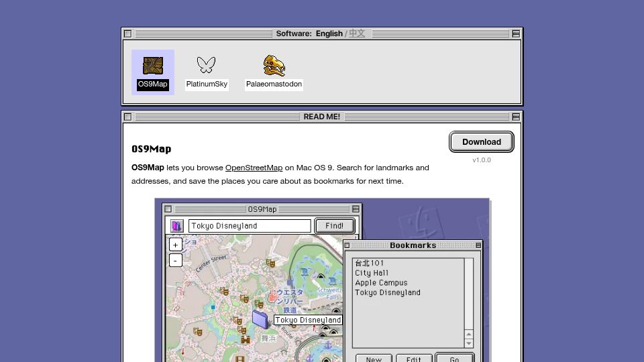Select Tokyo Disneyland bookmark in list
644x362 pixels.
(x=388, y=293)
